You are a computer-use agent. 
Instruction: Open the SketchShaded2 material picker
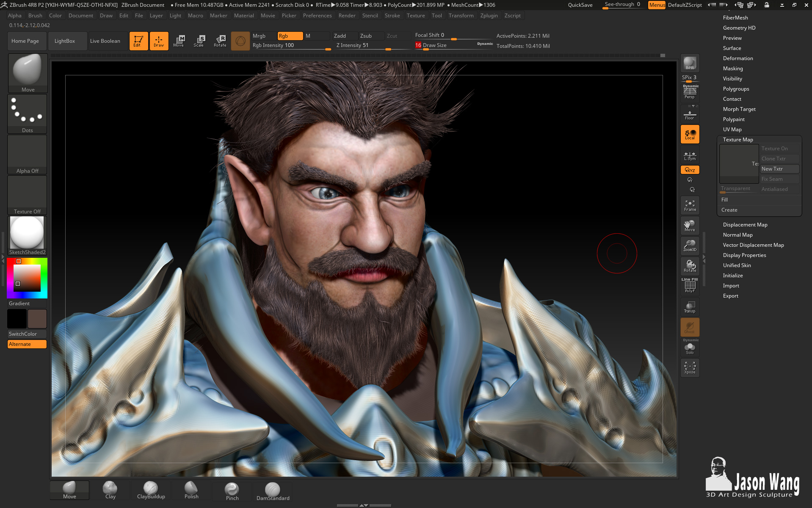point(28,236)
